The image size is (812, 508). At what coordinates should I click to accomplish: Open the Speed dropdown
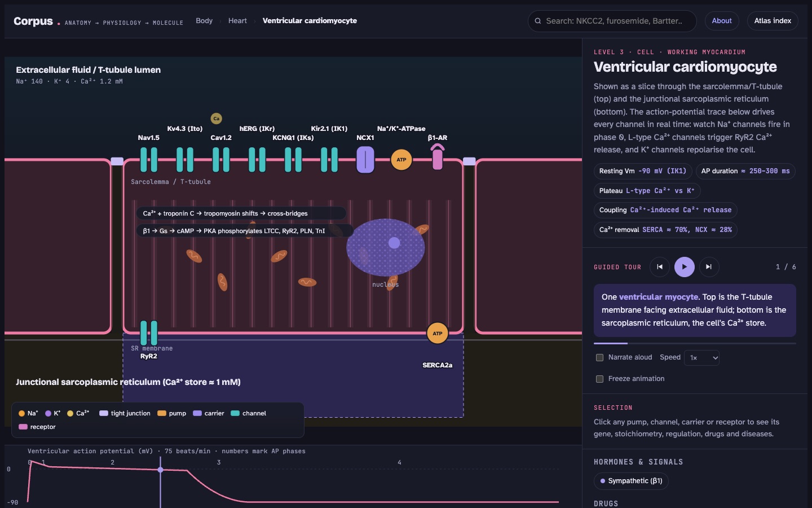point(702,358)
